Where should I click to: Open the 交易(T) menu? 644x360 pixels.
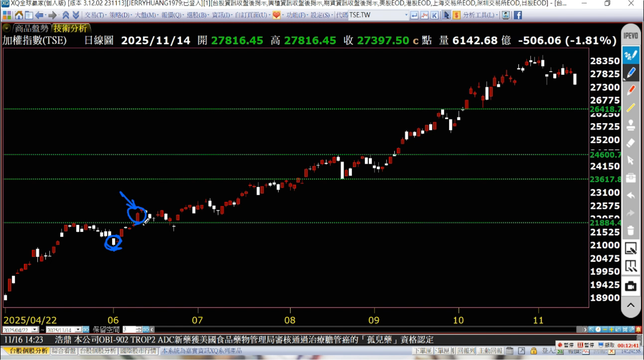point(94,15)
